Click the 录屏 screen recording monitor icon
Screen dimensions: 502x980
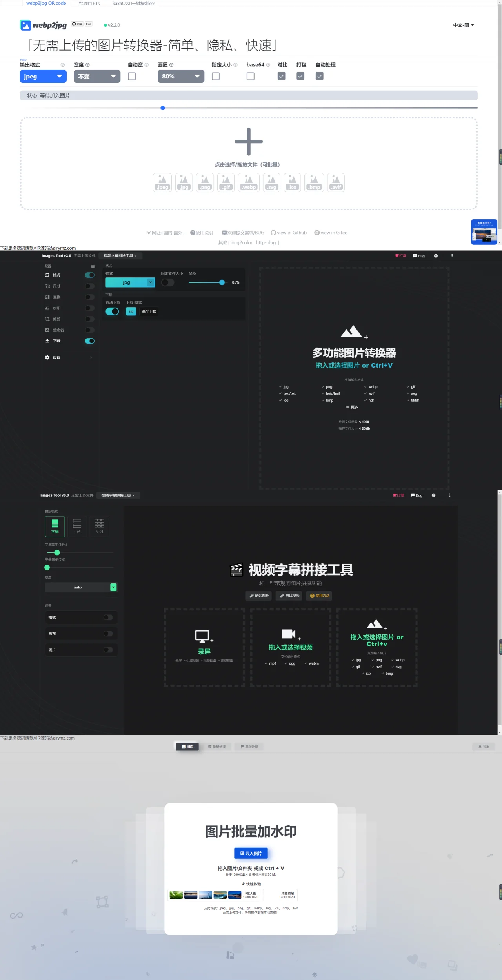tap(202, 636)
